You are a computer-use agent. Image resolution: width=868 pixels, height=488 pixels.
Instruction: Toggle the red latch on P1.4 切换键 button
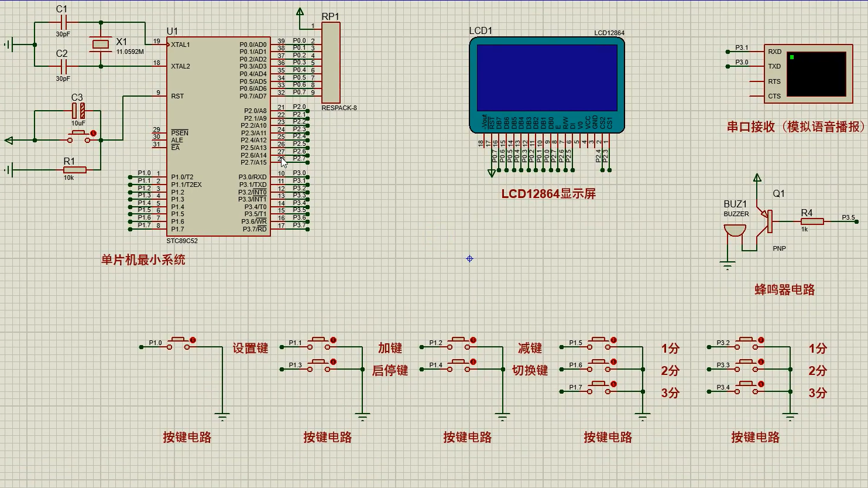point(473,362)
